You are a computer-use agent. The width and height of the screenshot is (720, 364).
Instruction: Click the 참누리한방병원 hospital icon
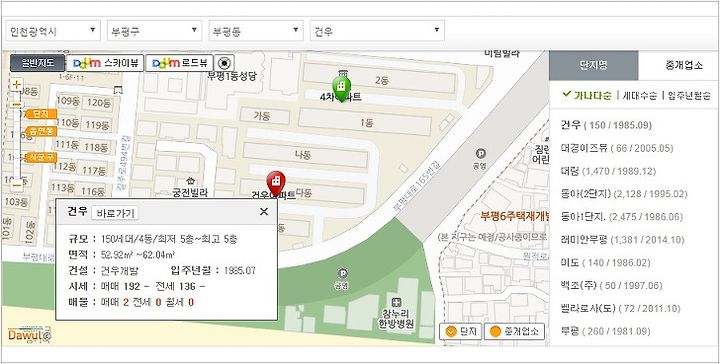[396, 302]
